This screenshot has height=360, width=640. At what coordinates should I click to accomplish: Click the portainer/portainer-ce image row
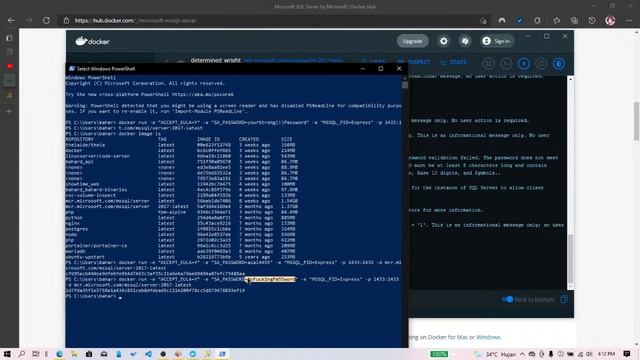[182, 245]
